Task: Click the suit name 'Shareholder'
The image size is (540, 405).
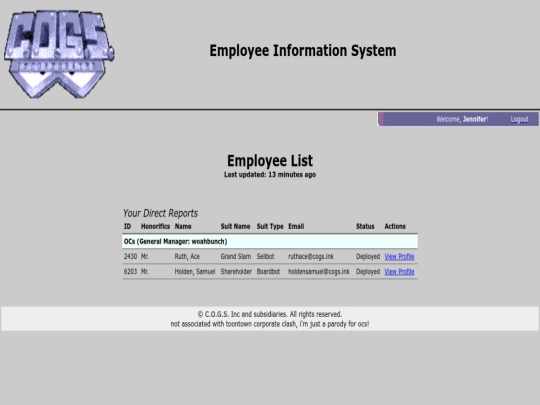Action: pos(236,272)
